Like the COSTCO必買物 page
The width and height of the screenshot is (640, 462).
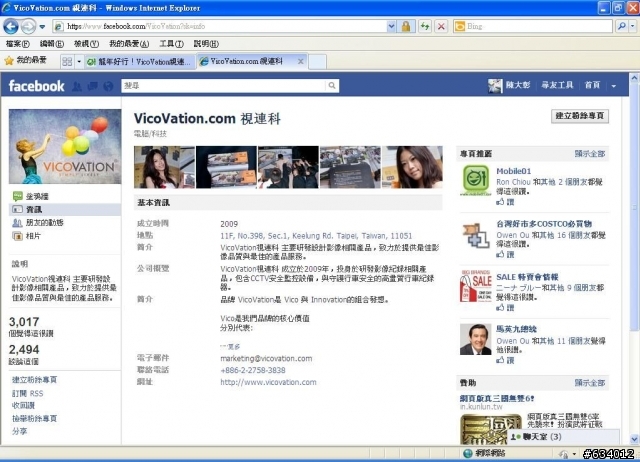506,255
